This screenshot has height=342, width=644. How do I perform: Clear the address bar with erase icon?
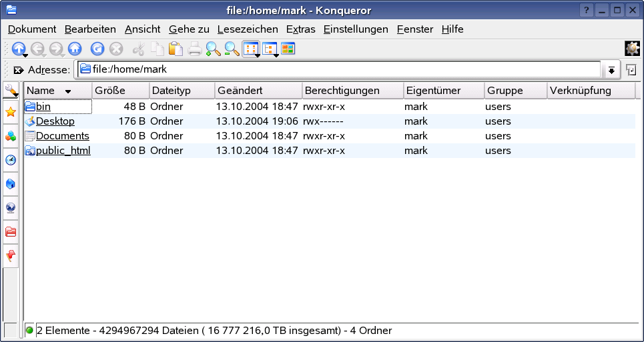coord(19,70)
